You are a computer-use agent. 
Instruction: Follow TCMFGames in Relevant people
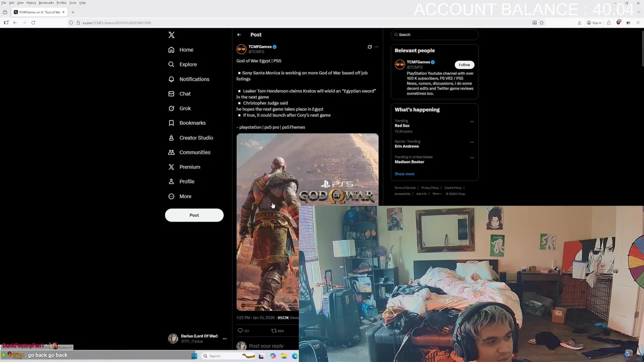tap(464, 65)
